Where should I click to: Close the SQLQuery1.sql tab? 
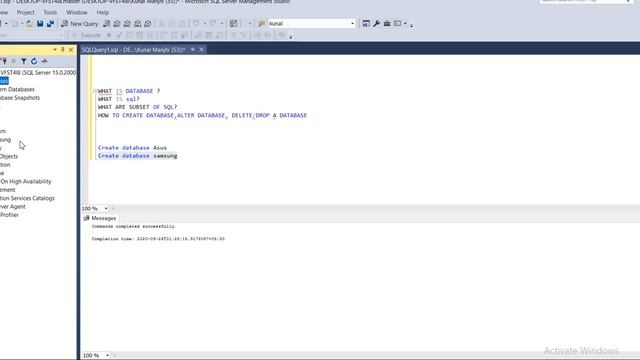pos(201,49)
